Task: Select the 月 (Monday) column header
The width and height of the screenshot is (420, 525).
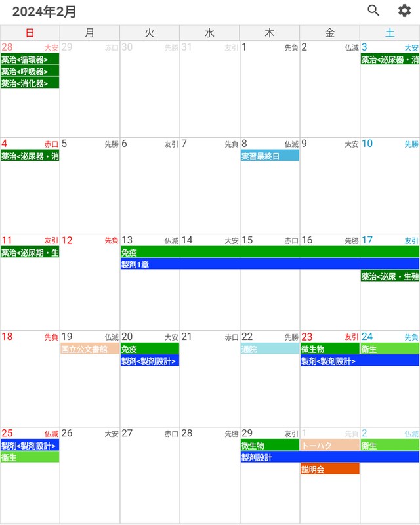Action: (90, 33)
